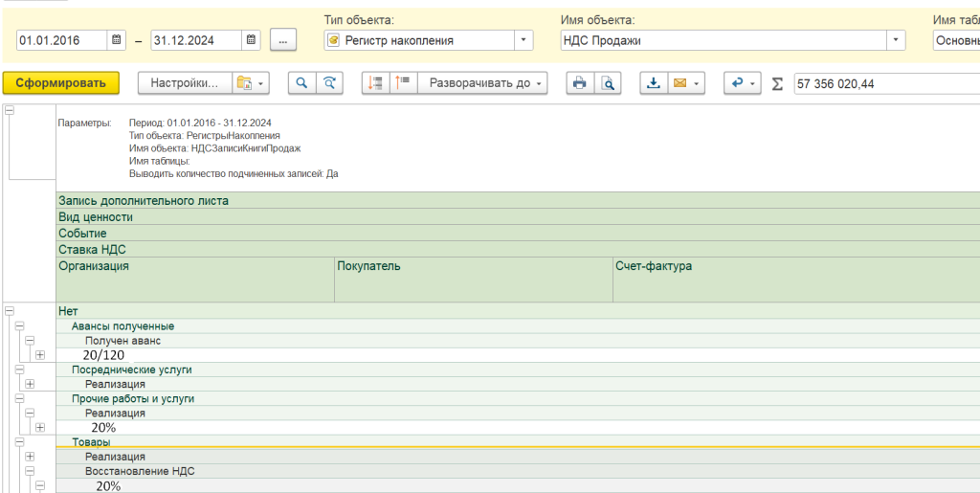Collapse the Получен аванс group
980x493 pixels.
point(30,341)
